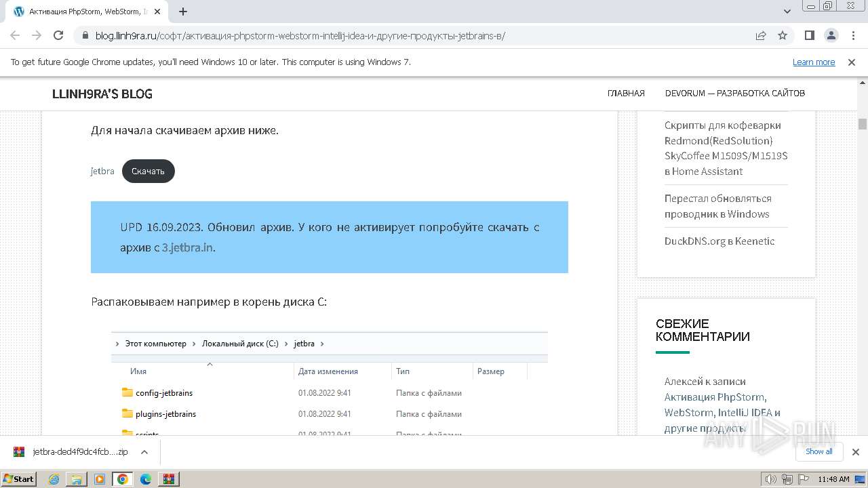Viewport: 868px width, 488px height.
Task: Open the tab search dropdown
Action: 787,12
